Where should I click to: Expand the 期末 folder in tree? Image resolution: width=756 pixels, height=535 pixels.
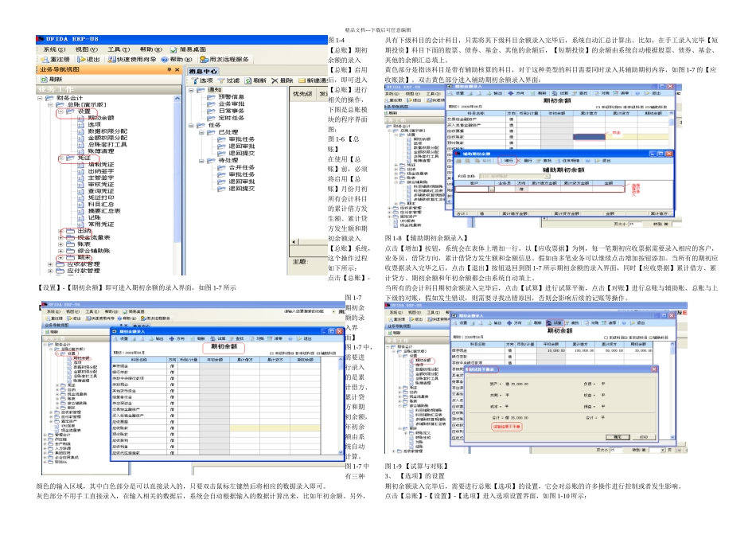60,257
